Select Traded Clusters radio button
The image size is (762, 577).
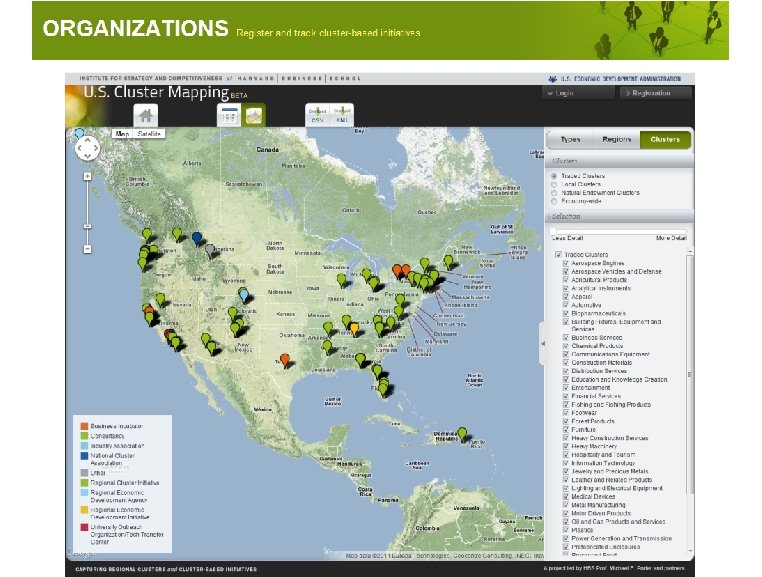click(554, 176)
